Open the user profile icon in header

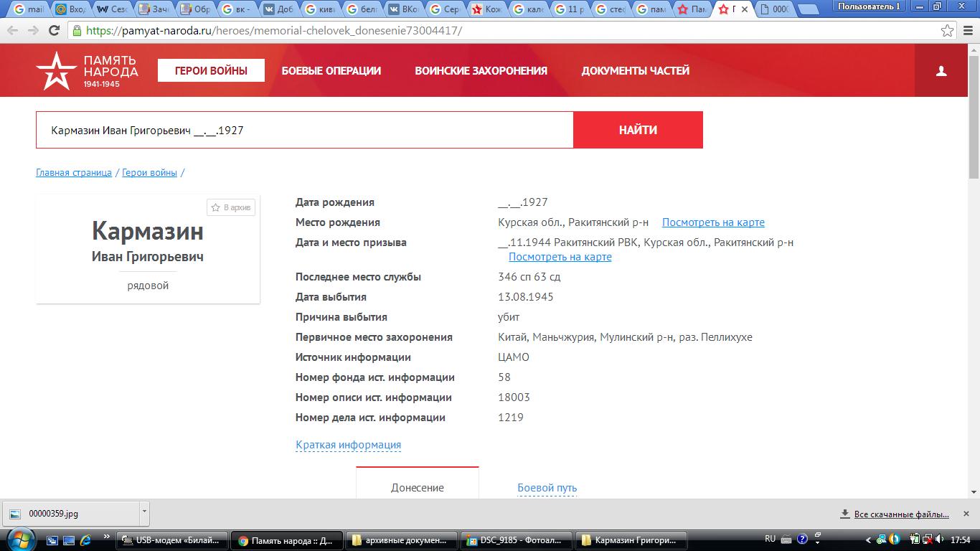[941, 71]
